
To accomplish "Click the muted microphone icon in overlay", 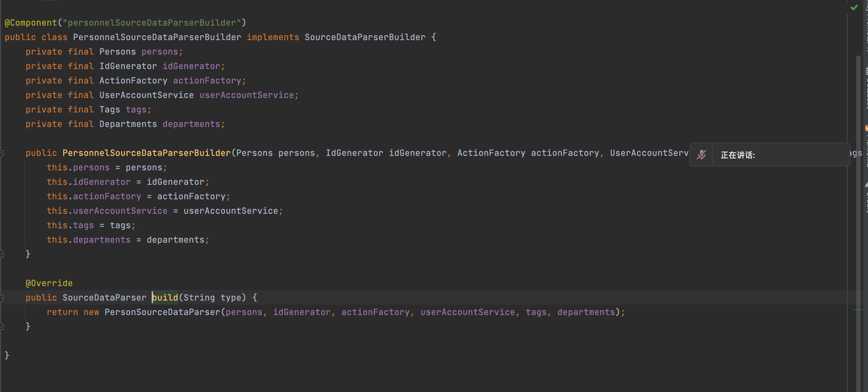I will (x=701, y=155).
